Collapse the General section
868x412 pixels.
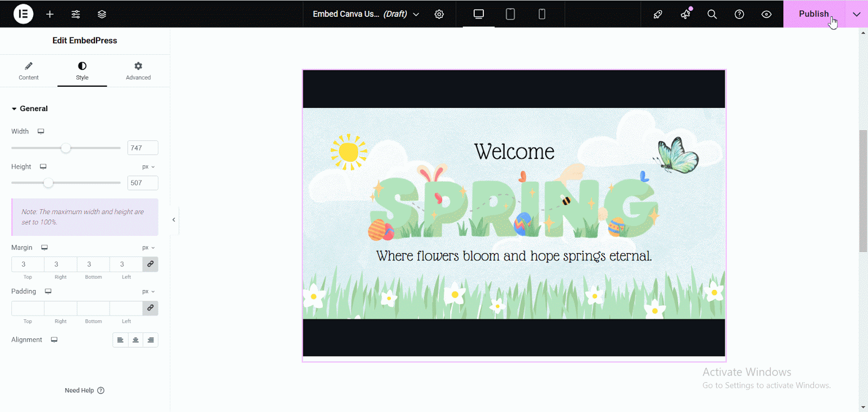coord(30,108)
